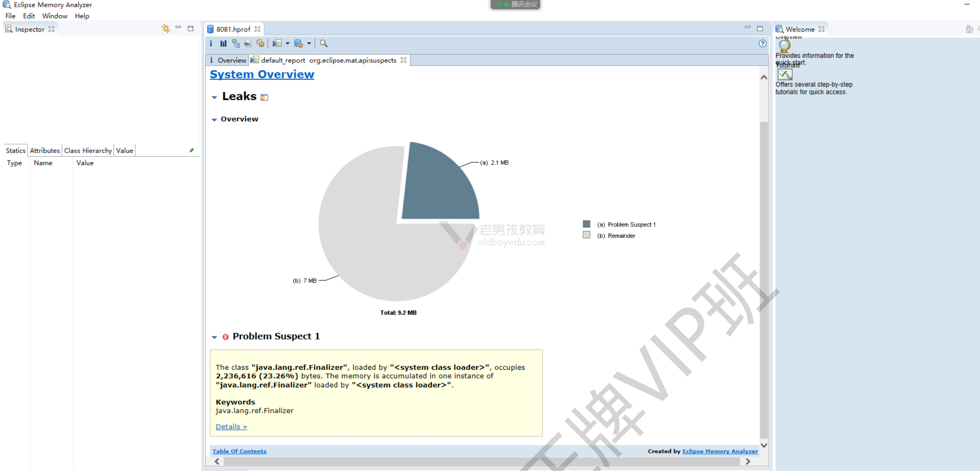This screenshot has height=471, width=980.
Task: Switch to the Class Hierarchy tab
Action: [88, 151]
